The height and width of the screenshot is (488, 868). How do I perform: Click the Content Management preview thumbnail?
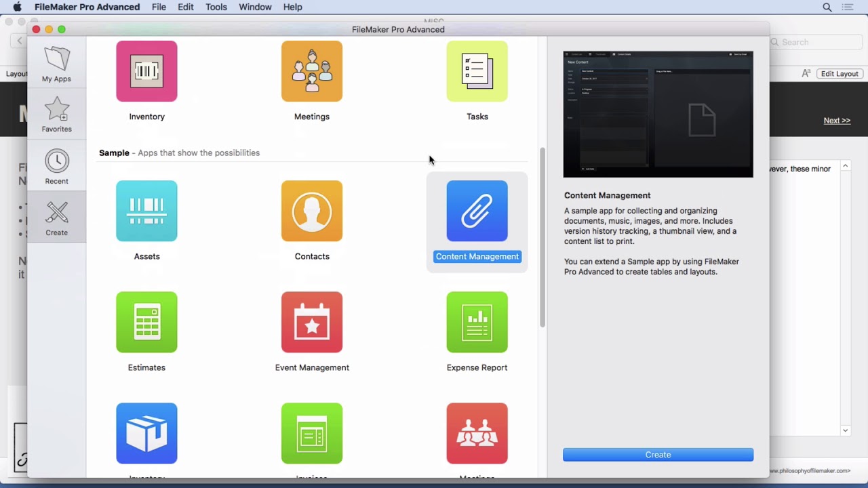658,114
